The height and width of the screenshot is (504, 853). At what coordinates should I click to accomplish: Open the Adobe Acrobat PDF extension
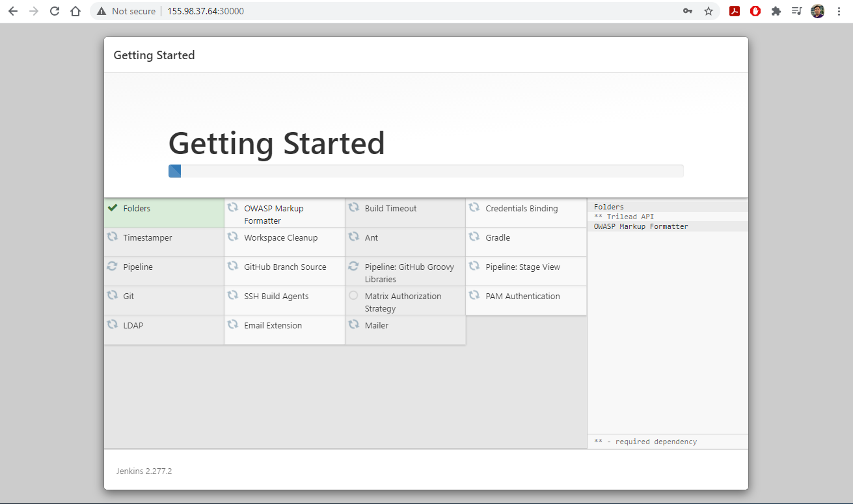pos(735,11)
